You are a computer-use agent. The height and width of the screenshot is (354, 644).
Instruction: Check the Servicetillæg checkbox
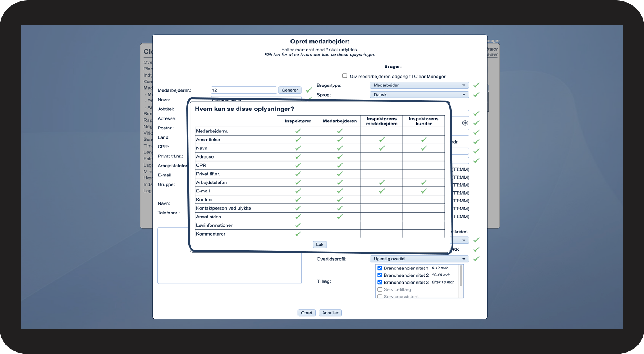[x=380, y=289]
